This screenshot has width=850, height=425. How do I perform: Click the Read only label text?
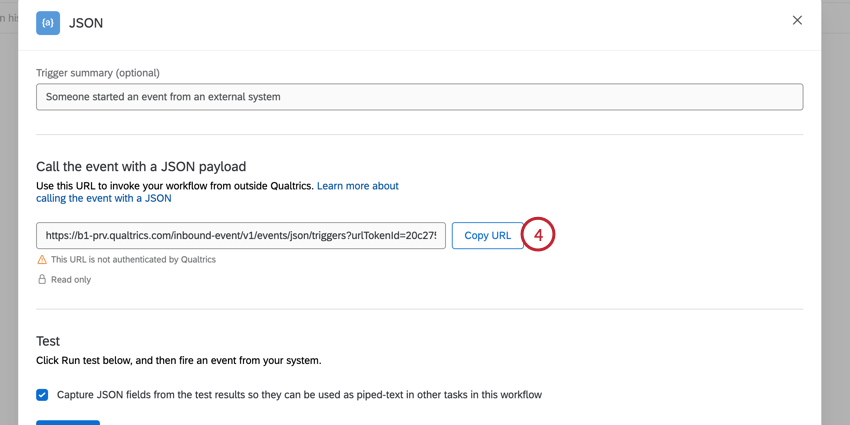[x=71, y=280]
